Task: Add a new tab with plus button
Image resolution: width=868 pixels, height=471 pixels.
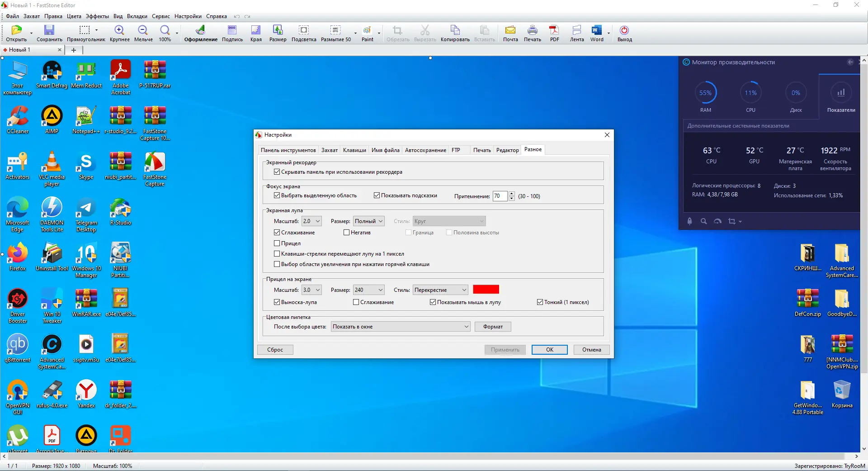Action: click(x=74, y=50)
